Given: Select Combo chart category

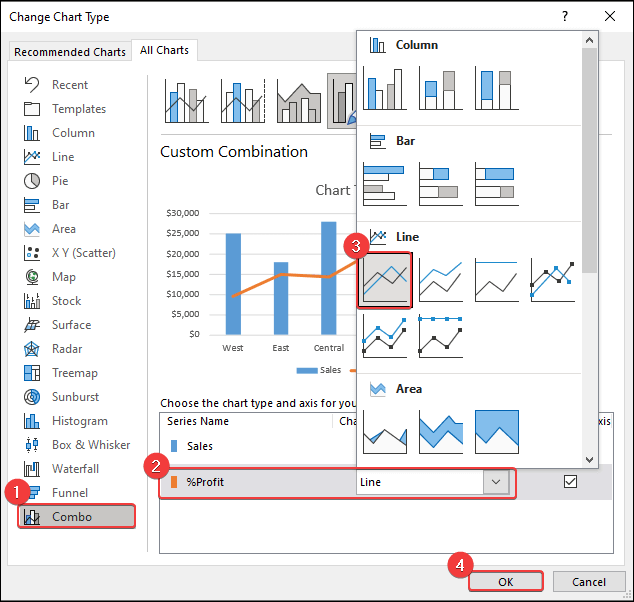Looking at the screenshot, I should 76,516.
